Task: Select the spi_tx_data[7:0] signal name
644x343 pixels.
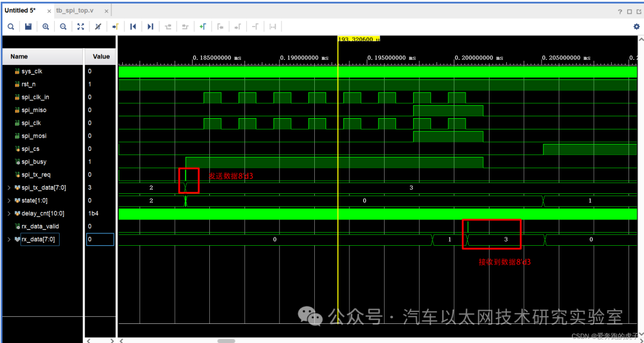Action: tap(44, 188)
